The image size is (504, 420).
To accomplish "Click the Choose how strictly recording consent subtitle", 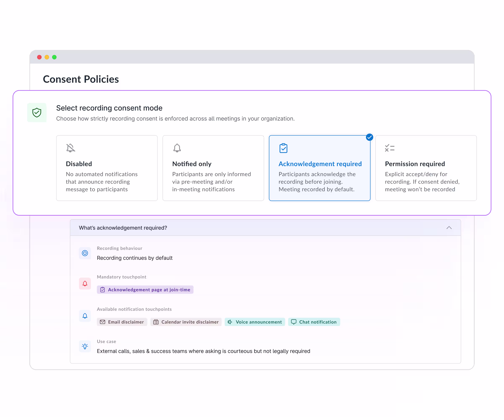I will pos(175,119).
